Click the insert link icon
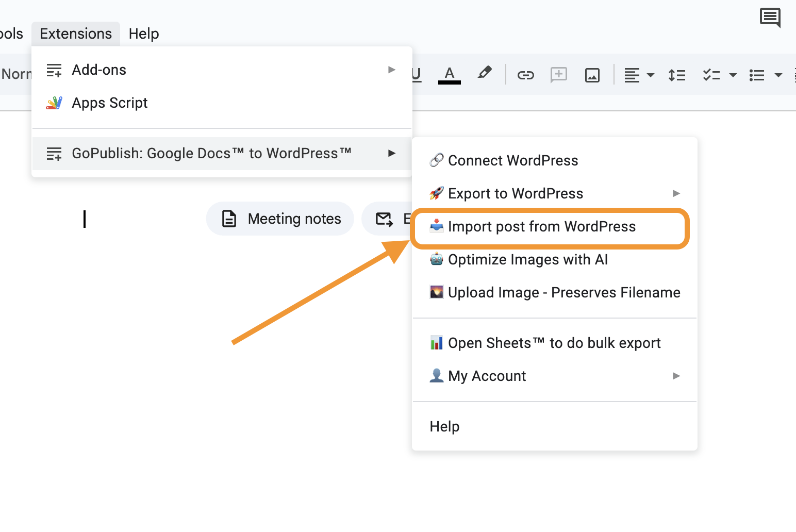Viewport: 796px width, 532px height. click(525, 76)
